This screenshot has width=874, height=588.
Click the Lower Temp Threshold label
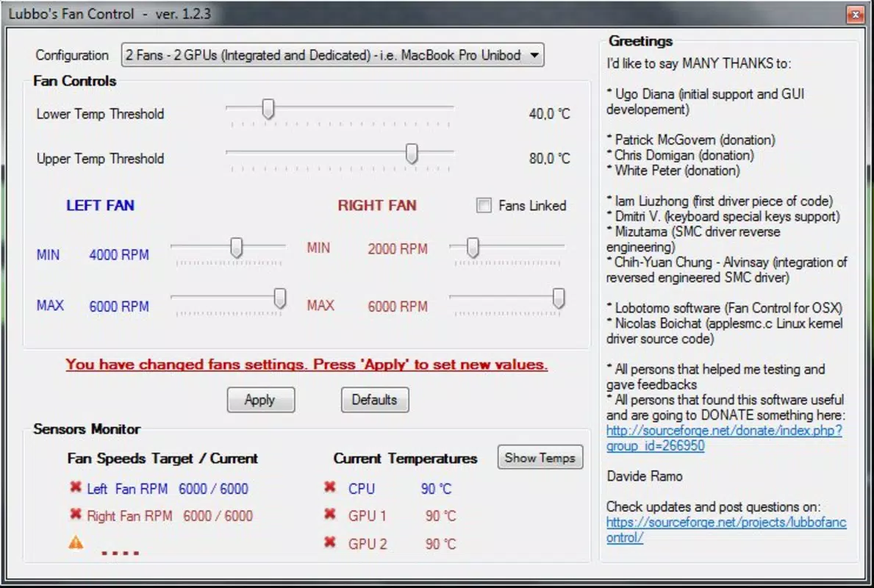point(100,114)
